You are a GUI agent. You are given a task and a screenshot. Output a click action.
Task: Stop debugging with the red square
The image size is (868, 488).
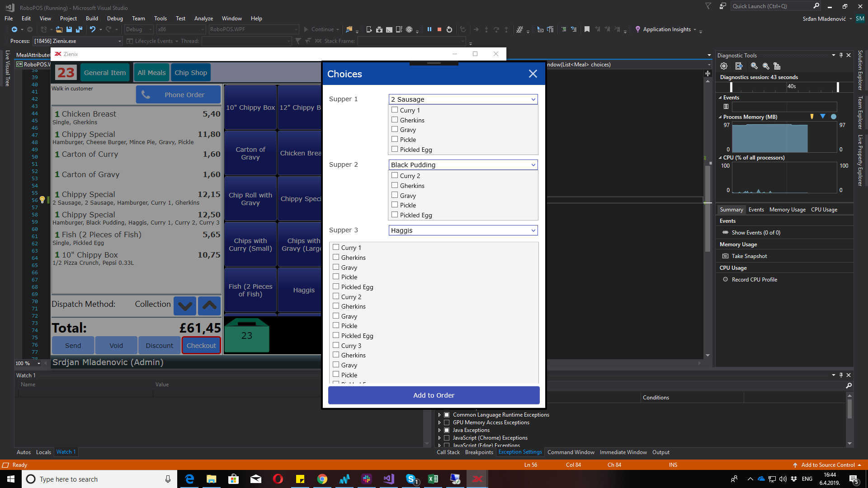coord(439,29)
